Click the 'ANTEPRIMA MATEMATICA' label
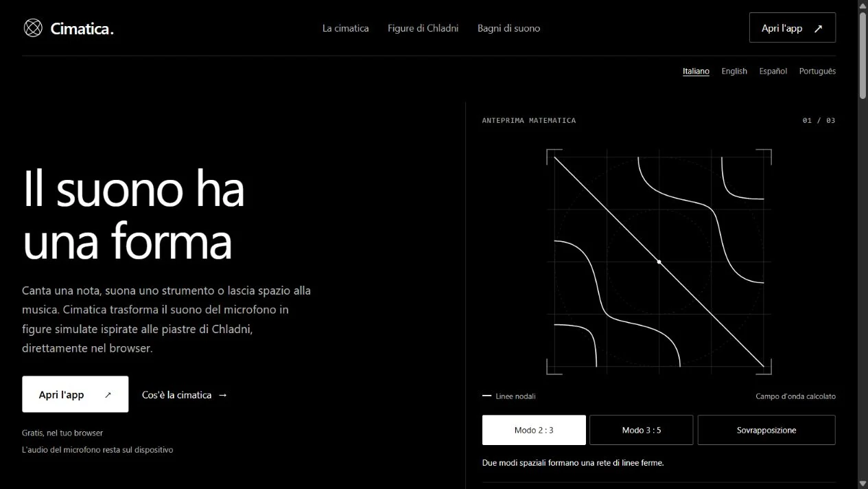Viewport: 868px width, 489px height. (x=529, y=120)
